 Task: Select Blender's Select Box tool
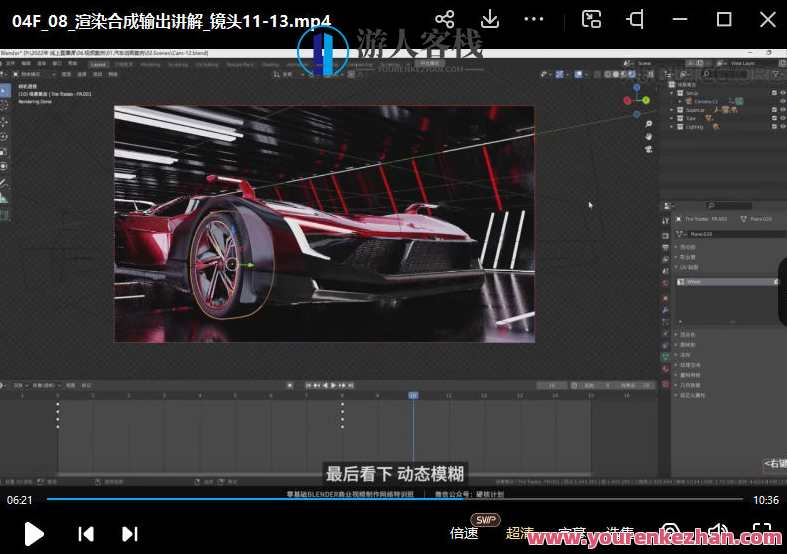coord(5,91)
